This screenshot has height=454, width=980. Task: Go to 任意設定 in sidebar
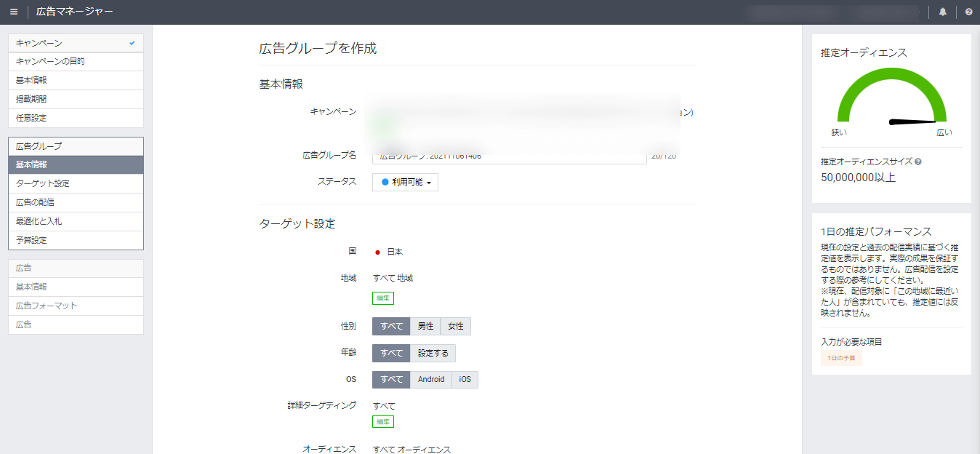pos(76,118)
